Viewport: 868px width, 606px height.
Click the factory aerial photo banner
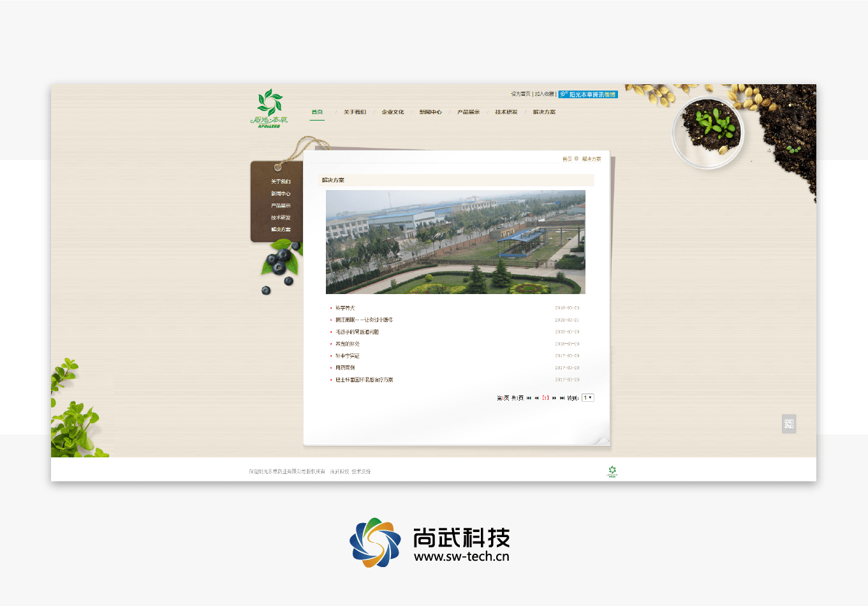455,242
